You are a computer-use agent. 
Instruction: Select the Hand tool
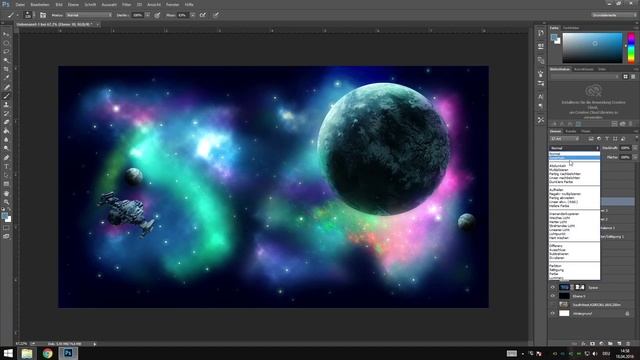[6, 193]
